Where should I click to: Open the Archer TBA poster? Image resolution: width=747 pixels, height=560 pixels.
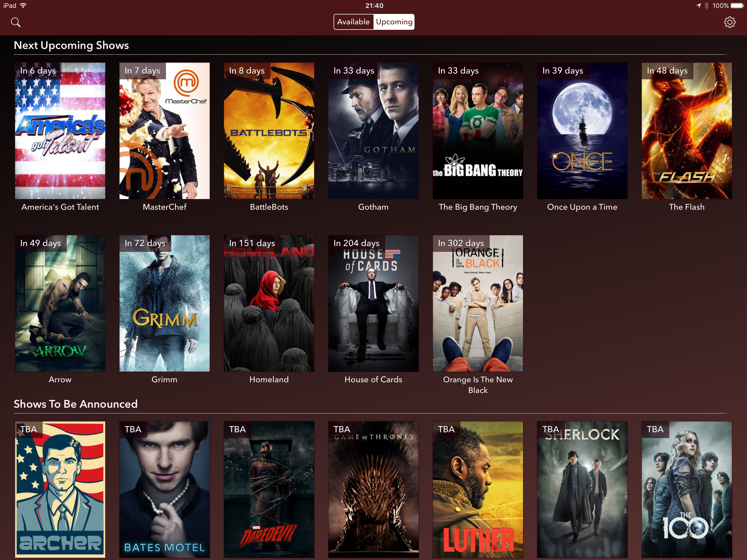click(60, 489)
